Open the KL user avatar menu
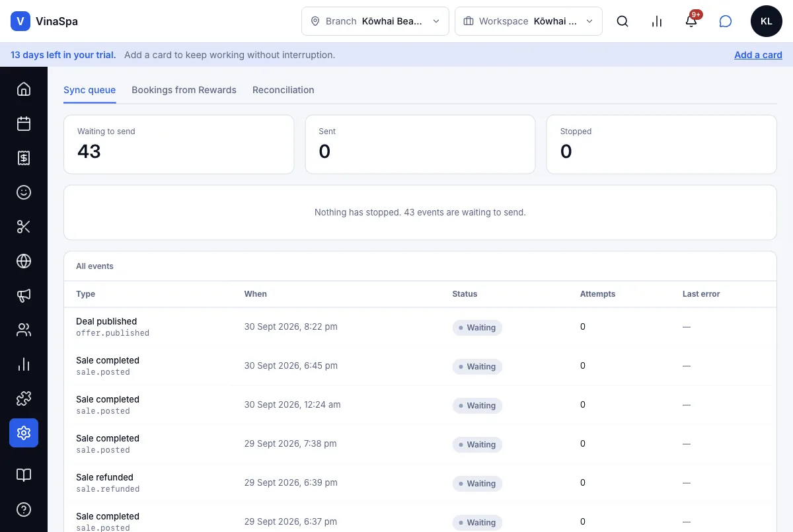The image size is (793, 532). [767, 21]
